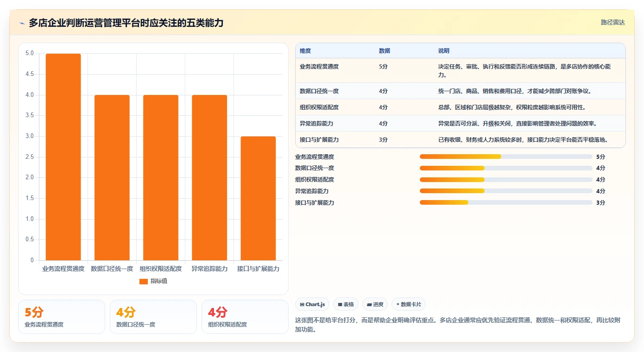Click the lightning icon beside the title

[x=22, y=23]
